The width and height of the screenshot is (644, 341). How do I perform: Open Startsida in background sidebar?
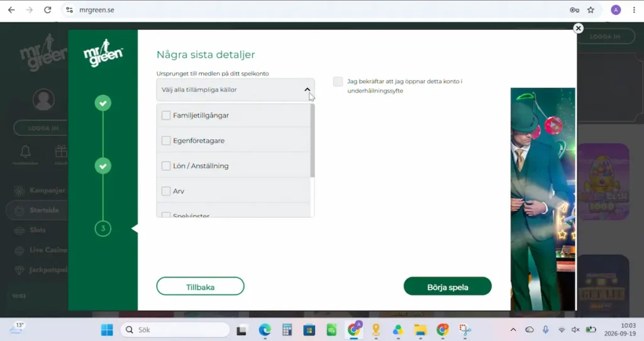pyautogui.click(x=37, y=210)
